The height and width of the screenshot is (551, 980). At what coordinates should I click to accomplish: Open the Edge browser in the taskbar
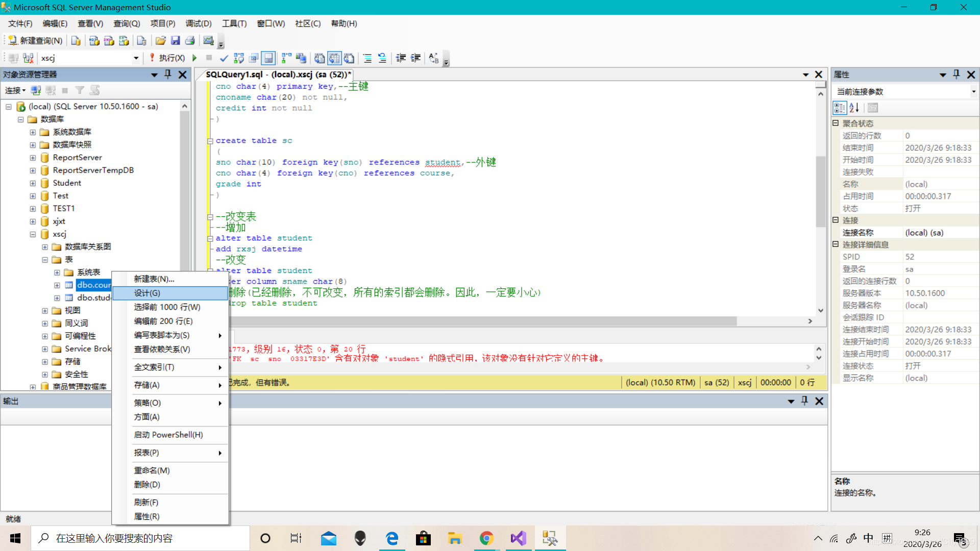pyautogui.click(x=392, y=538)
